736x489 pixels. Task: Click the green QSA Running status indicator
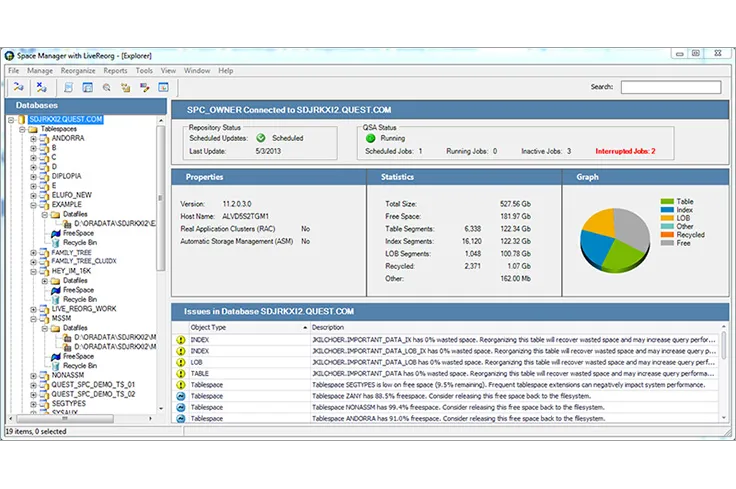(x=370, y=138)
